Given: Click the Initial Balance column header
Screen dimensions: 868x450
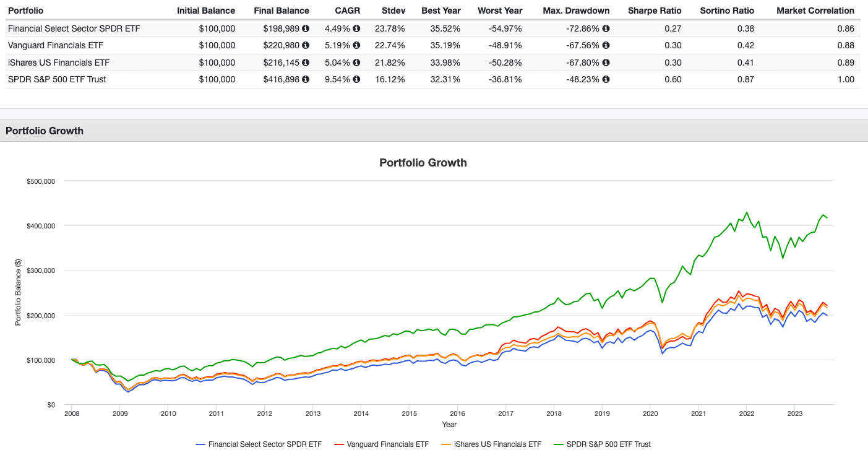Looking at the screenshot, I should tap(206, 11).
